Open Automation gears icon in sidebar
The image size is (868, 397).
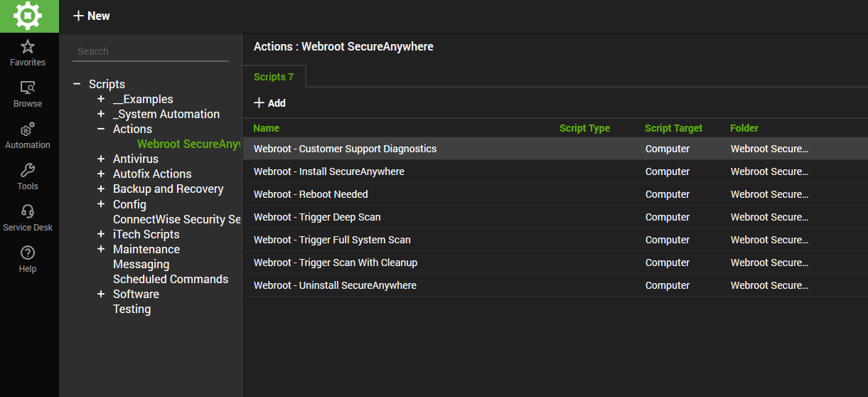click(x=28, y=129)
